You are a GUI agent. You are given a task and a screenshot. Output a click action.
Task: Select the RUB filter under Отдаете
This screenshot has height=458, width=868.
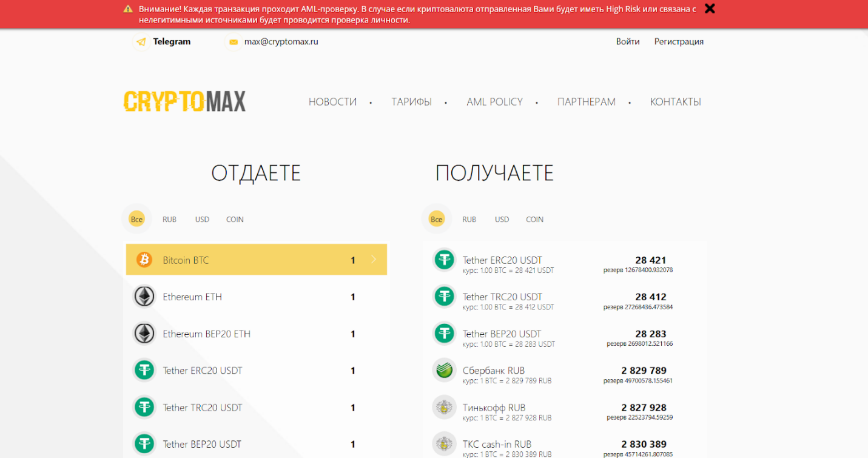(x=169, y=220)
